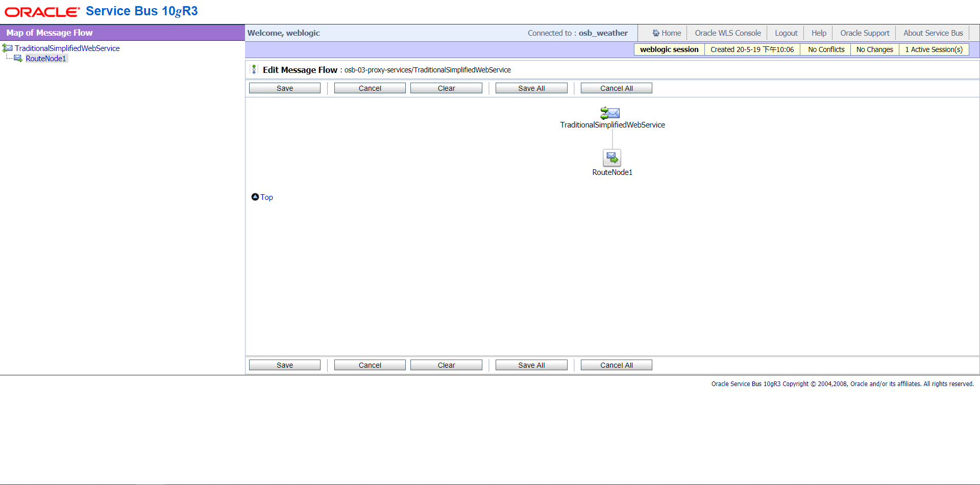Click the Top arrow icon

point(255,197)
